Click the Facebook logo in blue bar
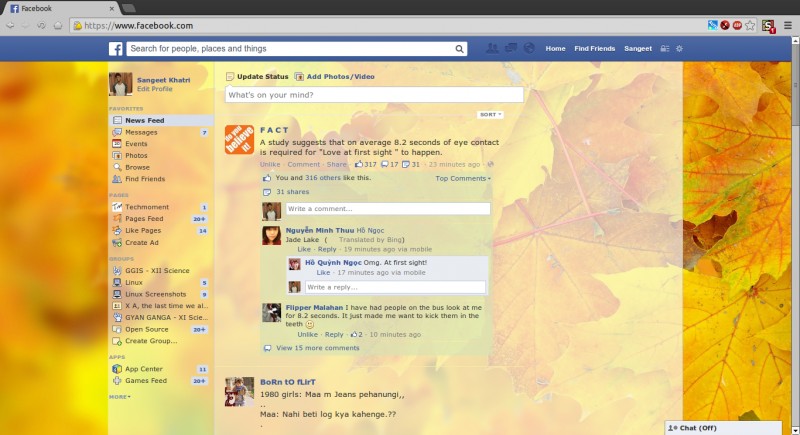The width and height of the screenshot is (800, 435). tap(116, 49)
